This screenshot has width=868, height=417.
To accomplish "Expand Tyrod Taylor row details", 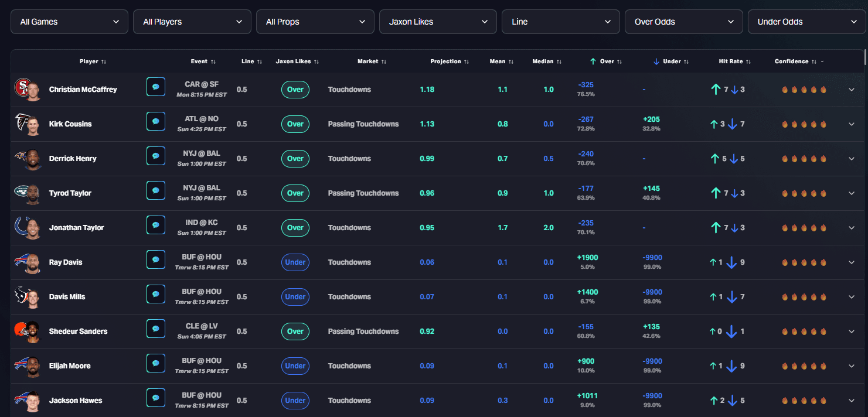I will coord(852,193).
